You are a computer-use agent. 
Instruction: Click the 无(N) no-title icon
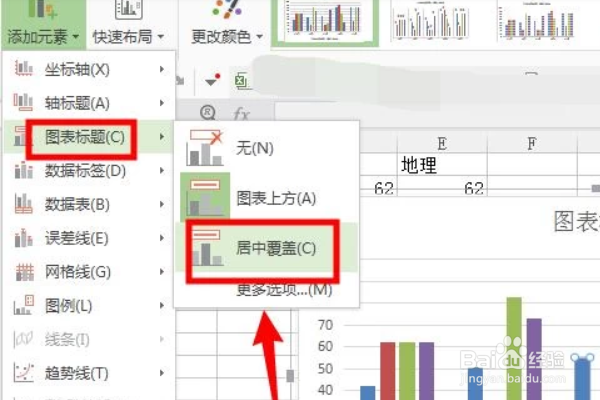coord(205,148)
